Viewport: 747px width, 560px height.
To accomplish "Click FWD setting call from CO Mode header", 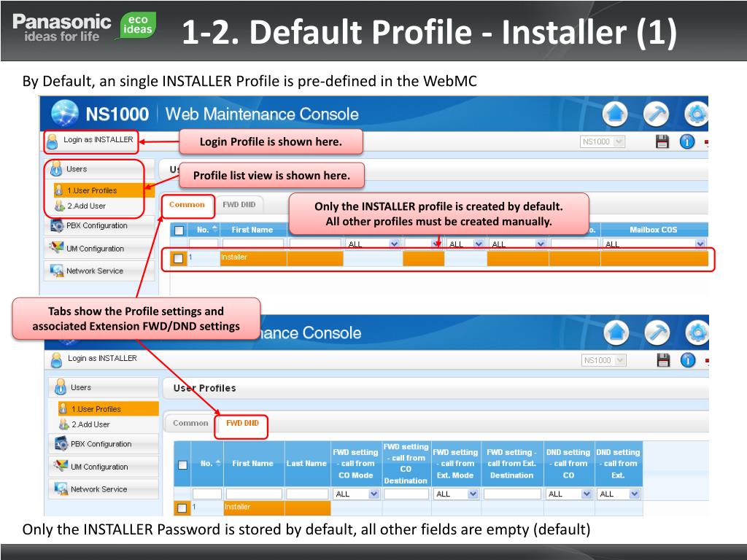I will (356, 463).
